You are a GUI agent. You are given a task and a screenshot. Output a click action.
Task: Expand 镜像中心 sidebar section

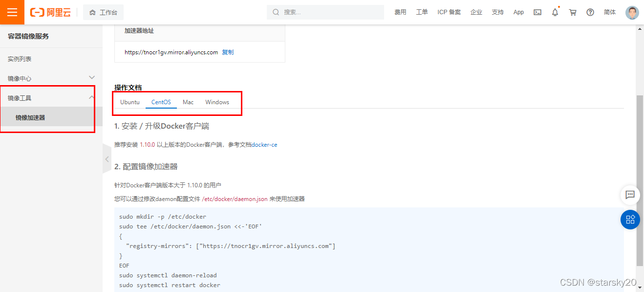[x=51, y=78]
